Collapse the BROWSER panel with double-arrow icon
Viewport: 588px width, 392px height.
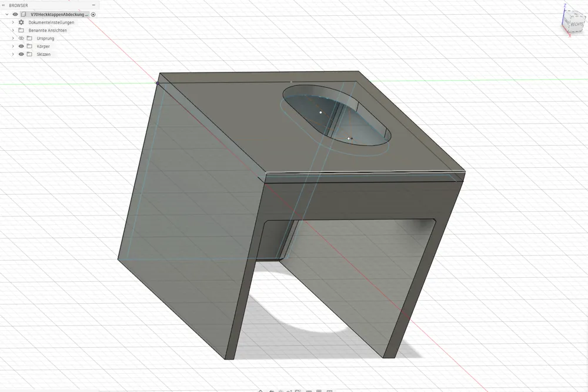pyautogui.click(x=4, y=5)
